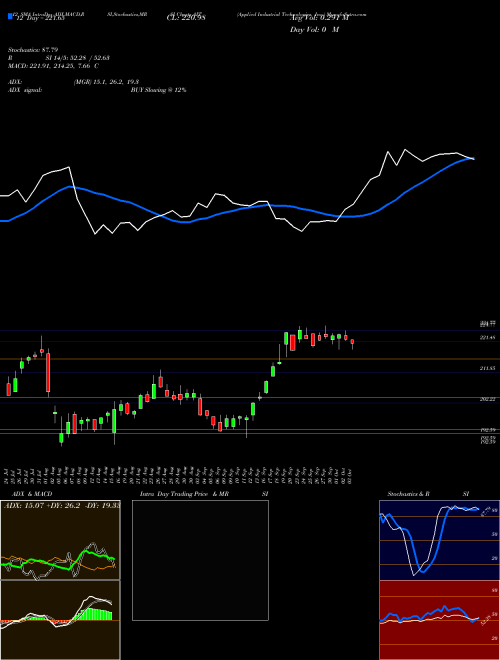Select the 'Stochastics: 87.79' reading
This screenshot has height=660, width=500.
pyautogui.click(x=33, y=50)
